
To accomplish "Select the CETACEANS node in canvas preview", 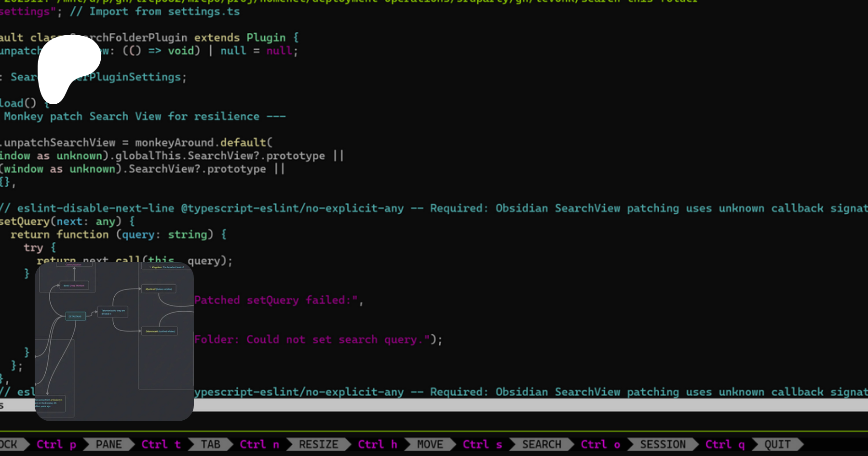I will pyautogui.click(x=75, y=317).
